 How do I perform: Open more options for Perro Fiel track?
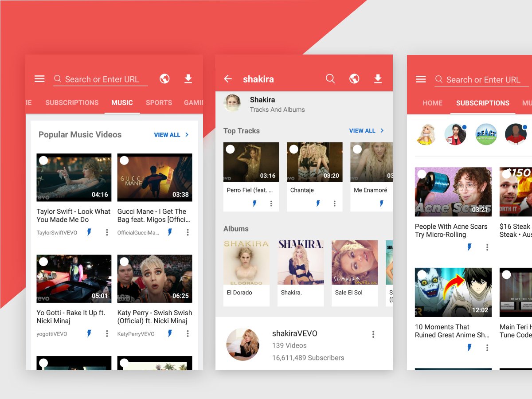(271, 203)
